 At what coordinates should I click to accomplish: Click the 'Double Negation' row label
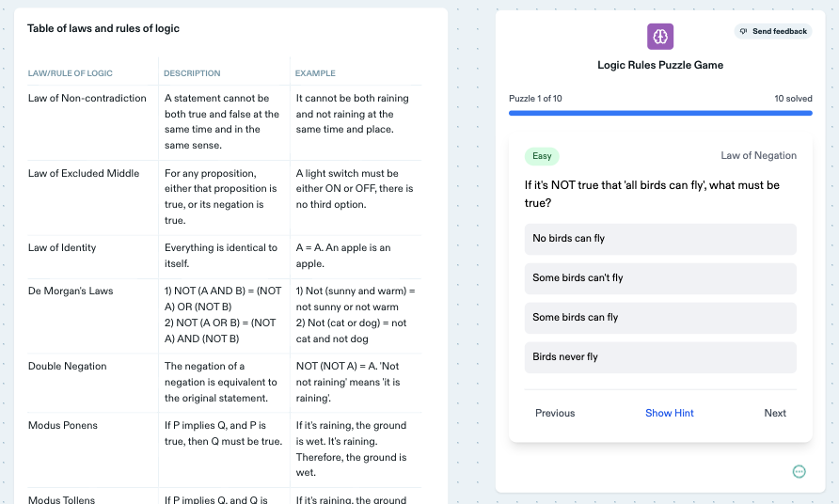(x=68, y=367)
